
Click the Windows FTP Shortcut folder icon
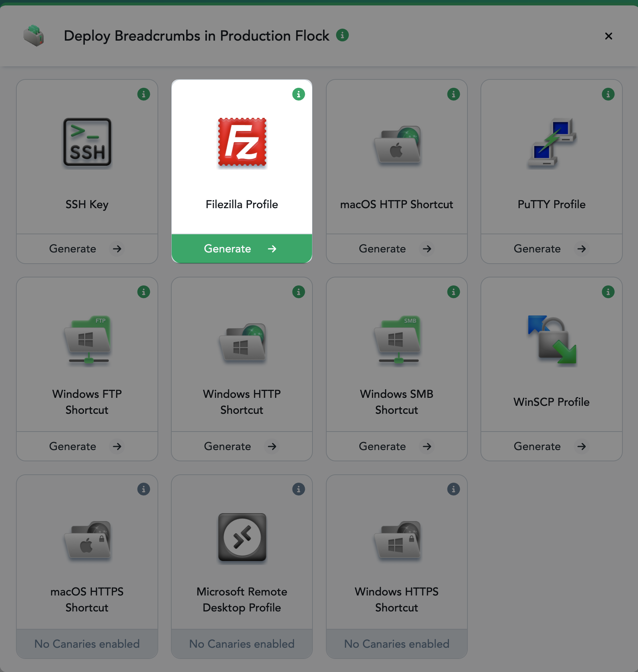[87, 340]
